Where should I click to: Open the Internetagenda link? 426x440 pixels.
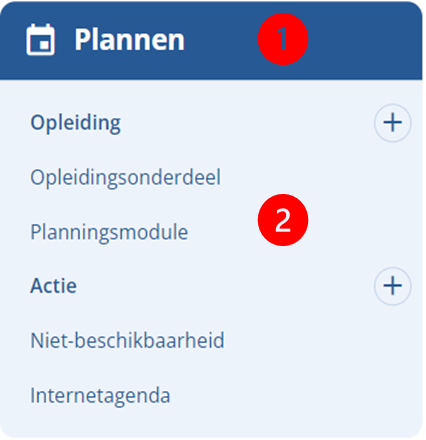pyautogui.click(x=100, y=395)
